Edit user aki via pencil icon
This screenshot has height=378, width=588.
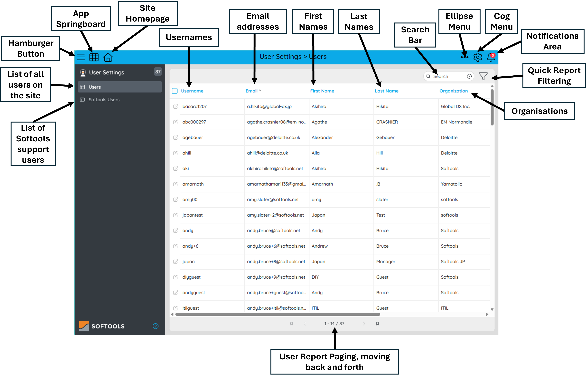(x=175, y=168)
